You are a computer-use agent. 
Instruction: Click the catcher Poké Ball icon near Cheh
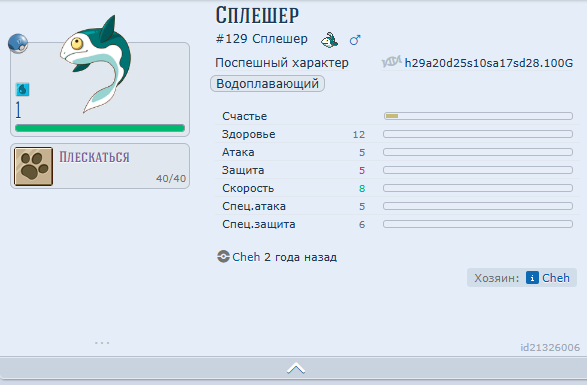(223, 257)
